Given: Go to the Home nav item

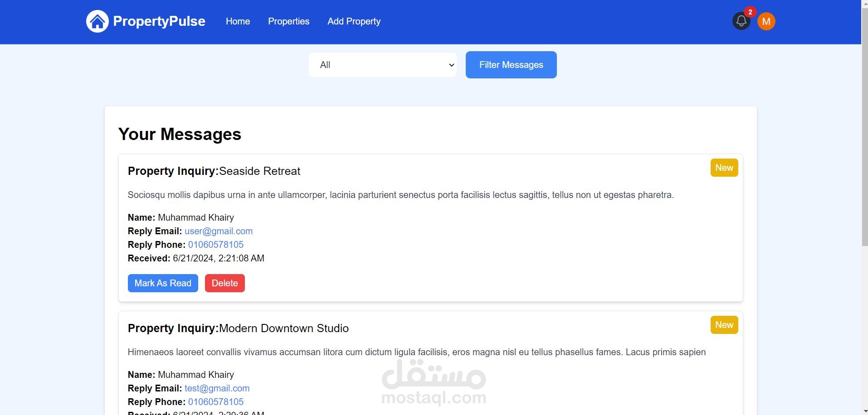Looking at the screenshot, I should click(238, 21).
